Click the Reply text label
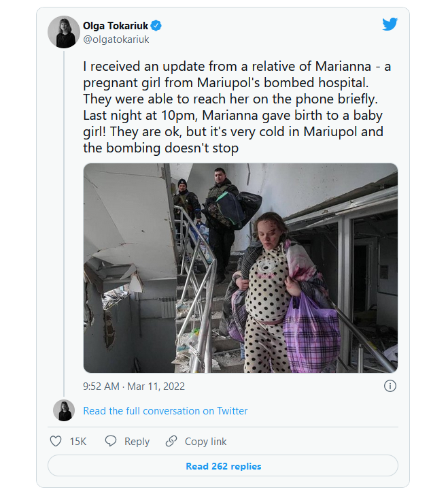Screen dimensions: 448x492 (x=137, y=442)
